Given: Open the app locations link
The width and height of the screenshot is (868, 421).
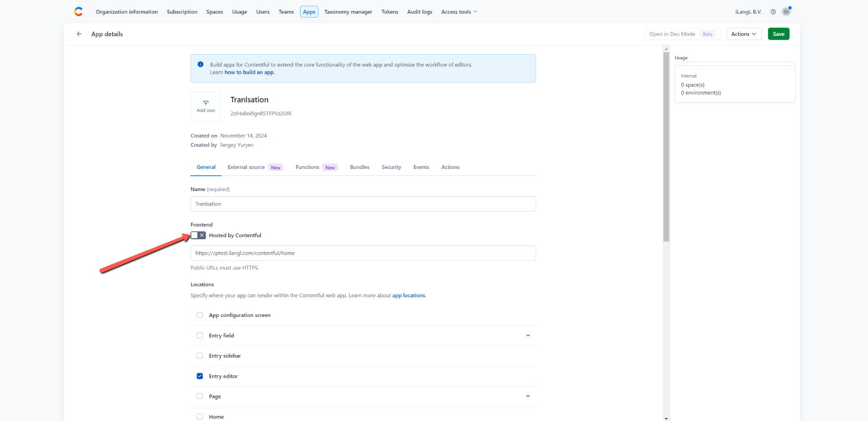Looking at the screenshot, I should (409, 296).
